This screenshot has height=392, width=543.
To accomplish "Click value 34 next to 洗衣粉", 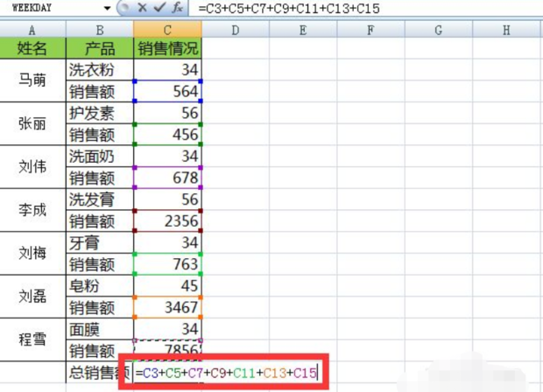I will pyautogui.click(x=167, y=70).
